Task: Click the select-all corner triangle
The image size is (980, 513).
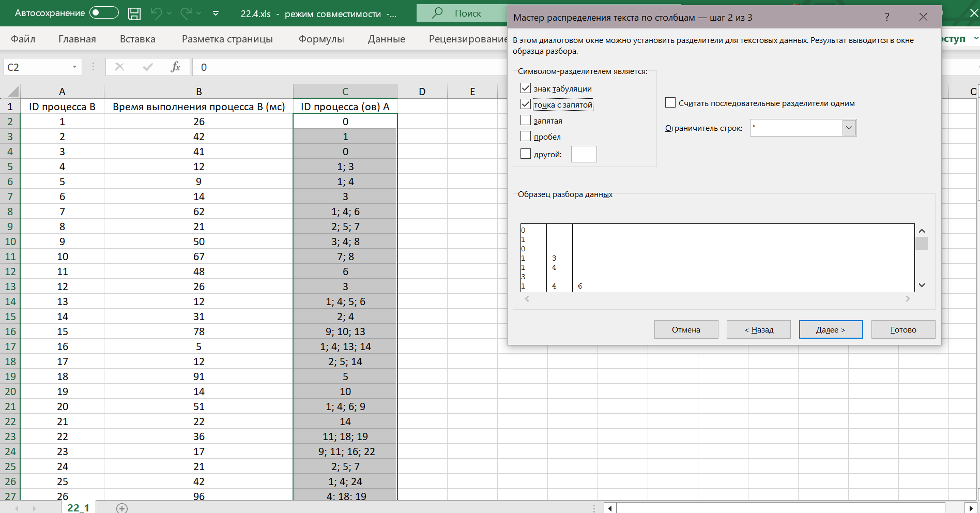Action: point(13,92)
